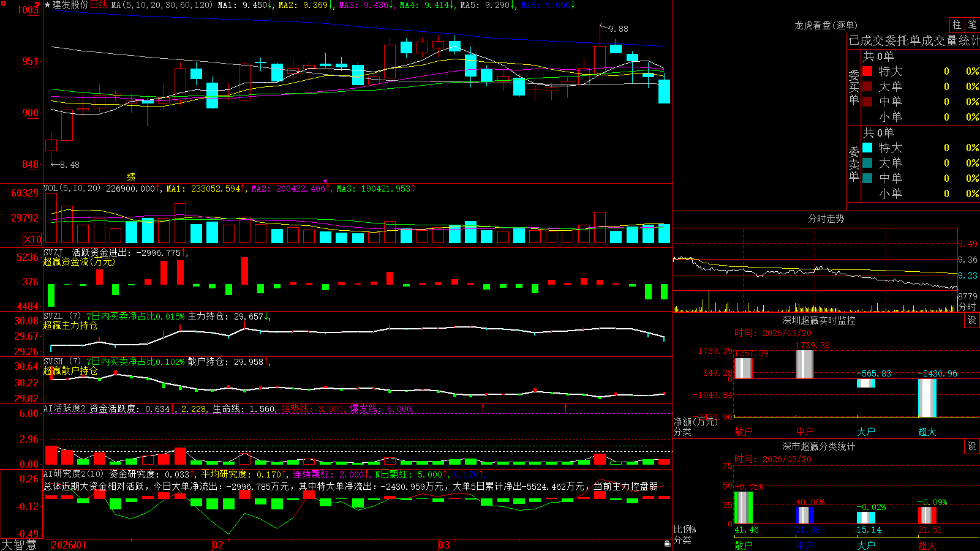Select the dark red 大单 buy-order swatch
This screenshot has height=551, width=980.
pos(867,86)
